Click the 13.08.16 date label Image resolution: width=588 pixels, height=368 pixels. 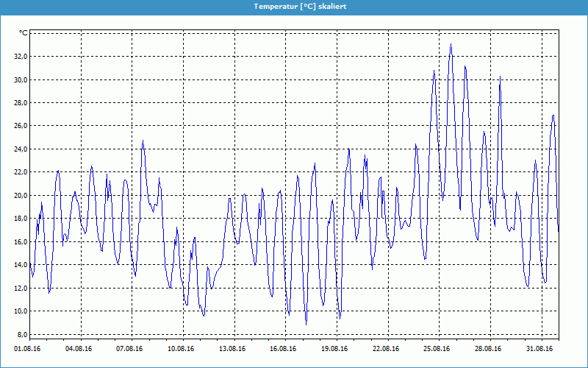coord(232,349)
